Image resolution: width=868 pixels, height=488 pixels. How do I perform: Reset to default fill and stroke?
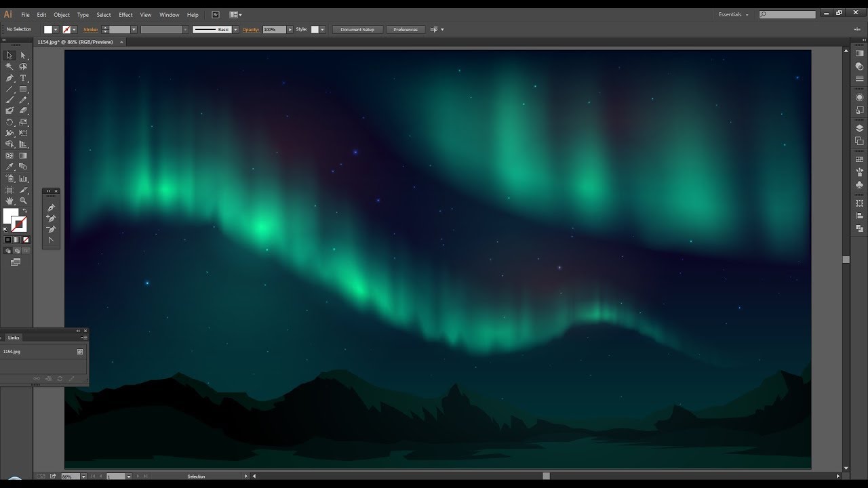point(6,229)
